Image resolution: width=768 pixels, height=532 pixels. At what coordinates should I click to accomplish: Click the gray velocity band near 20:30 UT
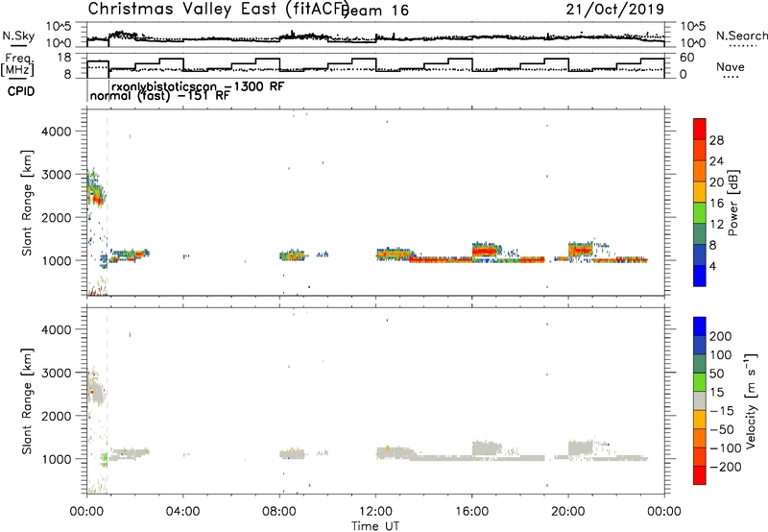pos(581,447)
